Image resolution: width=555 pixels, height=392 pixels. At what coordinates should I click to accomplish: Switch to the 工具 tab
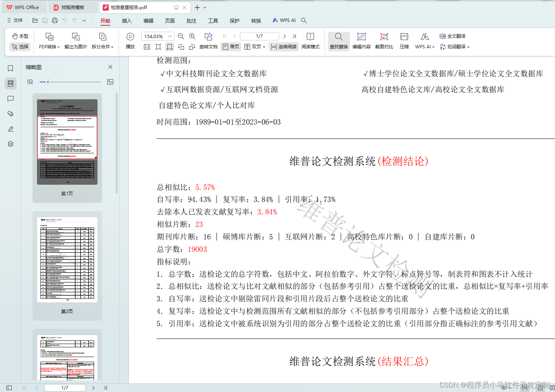coord(213,21)
